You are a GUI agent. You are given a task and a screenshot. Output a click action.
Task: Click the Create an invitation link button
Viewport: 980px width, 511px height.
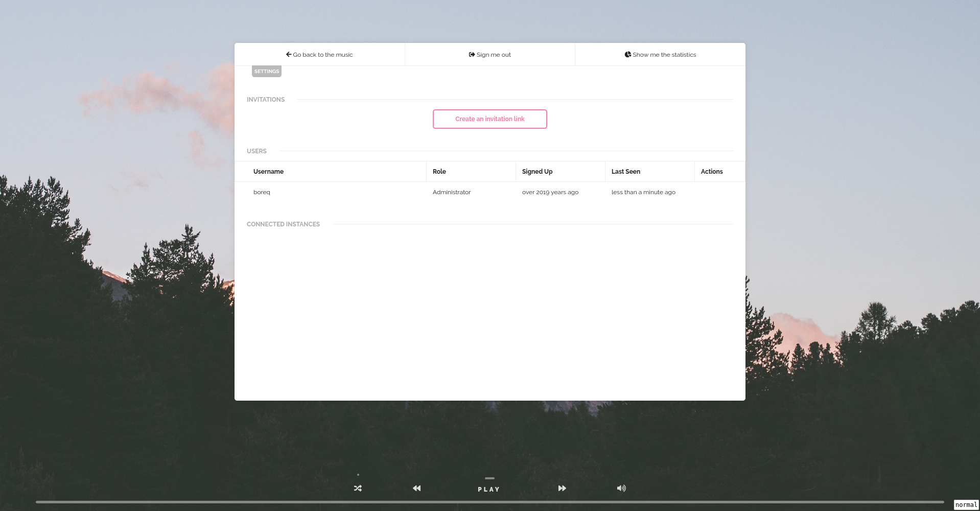click(x=489, y=119)
